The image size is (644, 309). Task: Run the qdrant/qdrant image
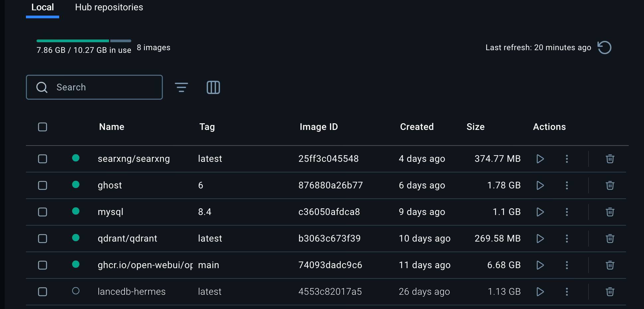tap(540, 239)
